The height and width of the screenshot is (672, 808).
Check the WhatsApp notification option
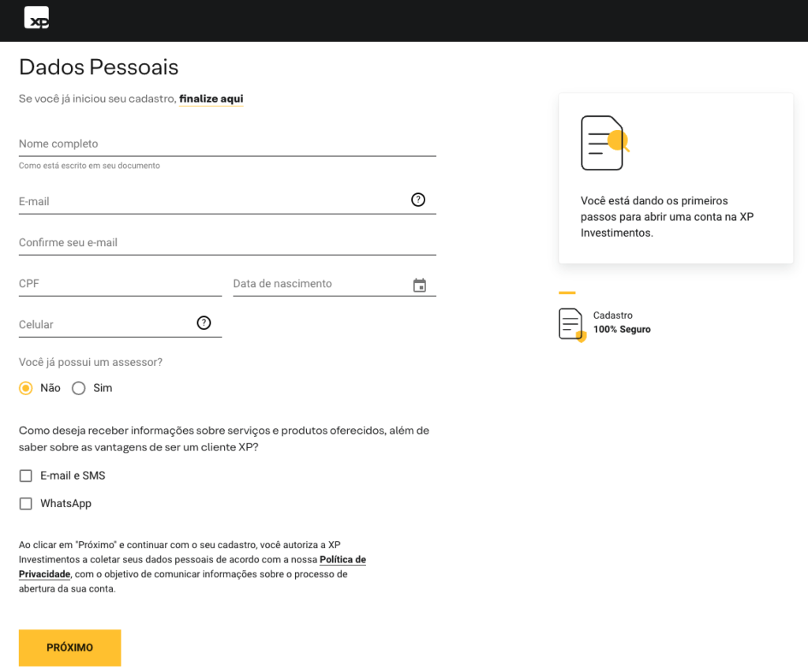[25, 503]
